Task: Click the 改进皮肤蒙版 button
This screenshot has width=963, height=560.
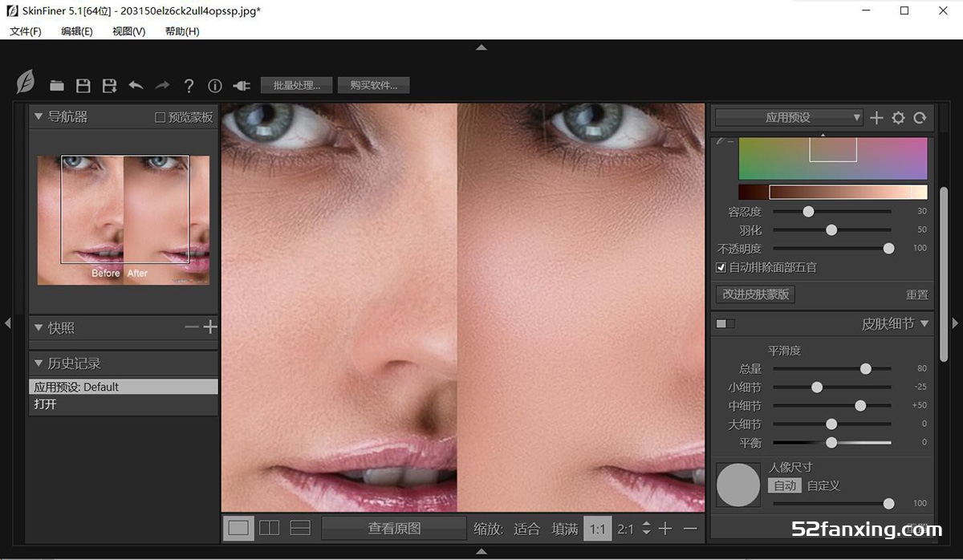Action: click(755, 294)
